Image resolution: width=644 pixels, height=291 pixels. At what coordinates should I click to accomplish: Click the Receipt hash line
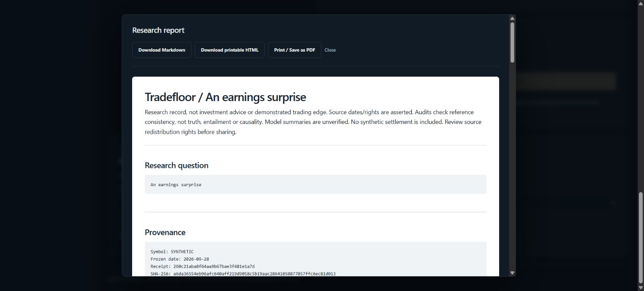(x=202, y=266)
